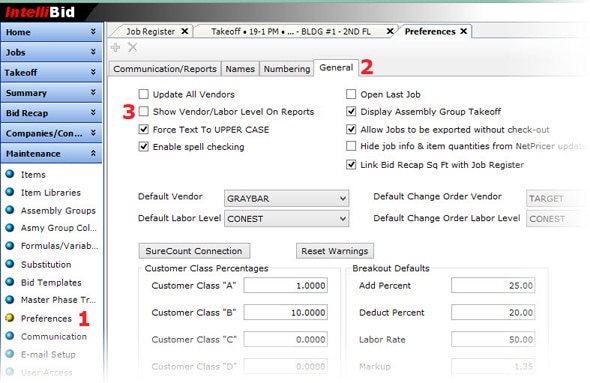Click the Item Libraries bullet icon

(10, 192)
